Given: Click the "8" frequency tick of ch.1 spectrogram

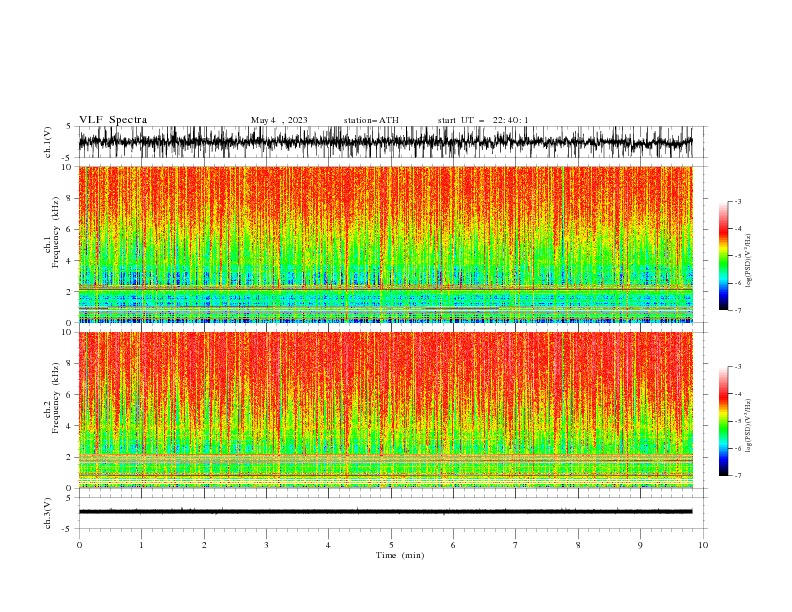Looking at the screenshot, I should 69,198.
